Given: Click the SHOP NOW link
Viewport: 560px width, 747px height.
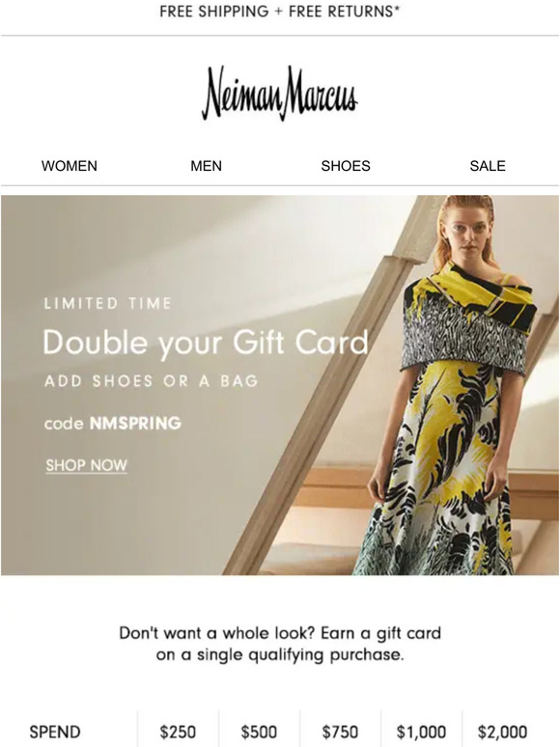Looking at the screenshot, I should 86,465.
